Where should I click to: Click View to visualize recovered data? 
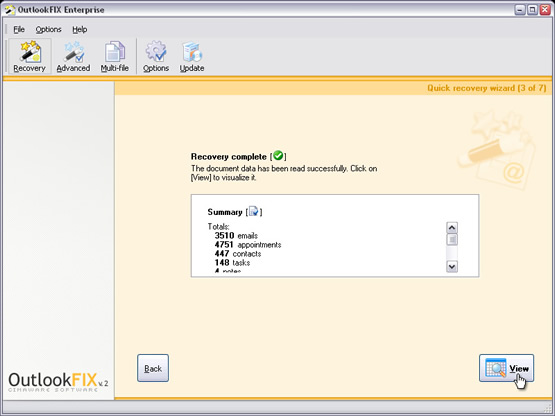[x=506, y=368]
